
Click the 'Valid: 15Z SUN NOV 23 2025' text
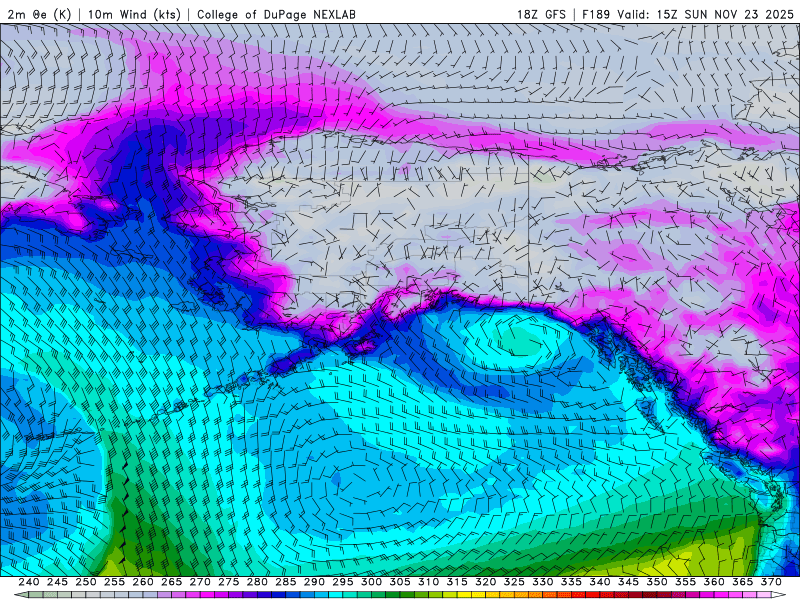pos(706,14)
